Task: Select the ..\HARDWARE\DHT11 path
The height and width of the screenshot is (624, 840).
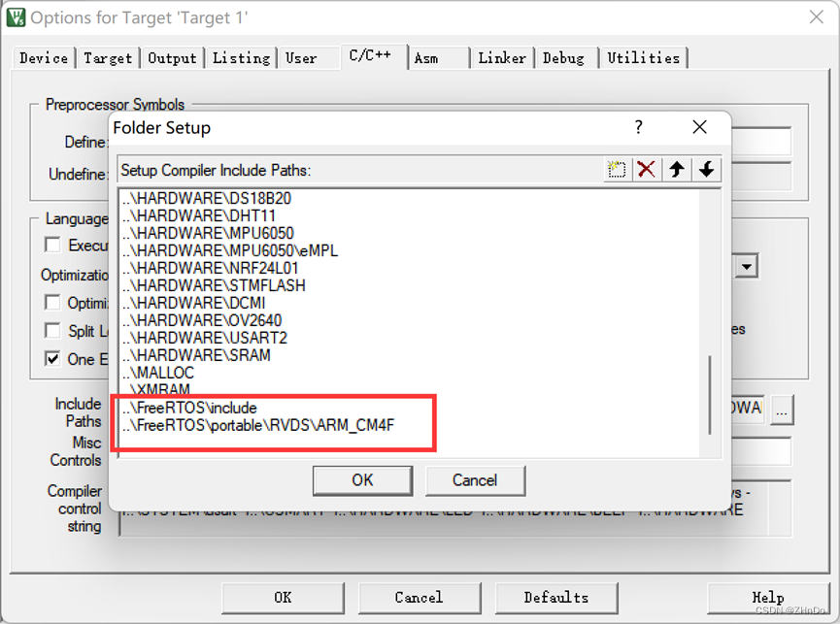Action: pyautogui.click(x=199, y=215)
